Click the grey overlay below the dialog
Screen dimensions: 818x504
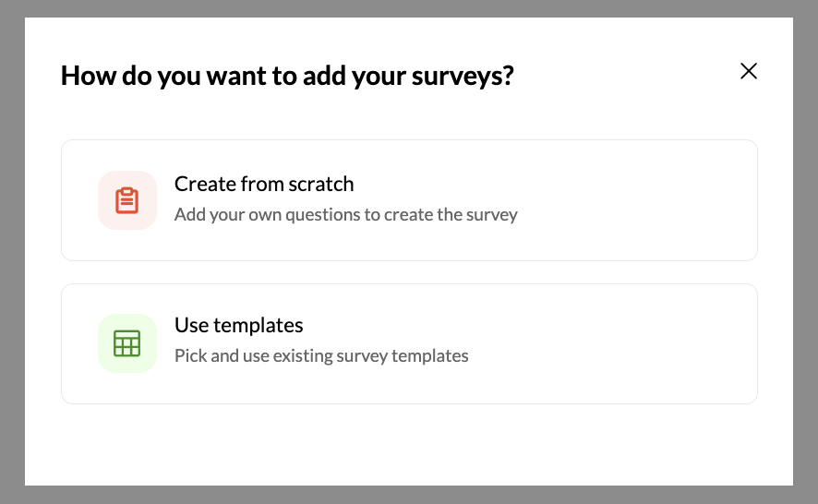[409, 495]
